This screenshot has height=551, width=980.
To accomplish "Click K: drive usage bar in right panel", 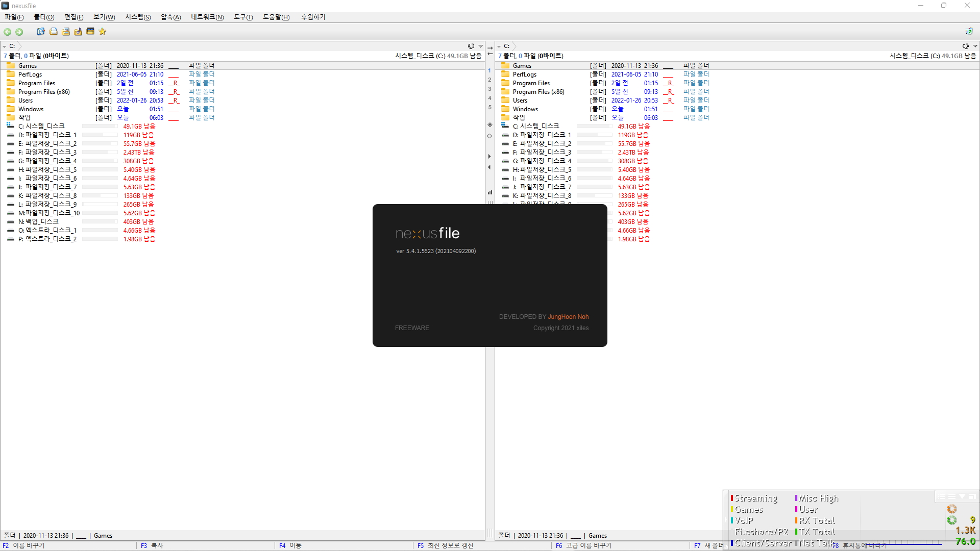I will click(x=595, y=196).
